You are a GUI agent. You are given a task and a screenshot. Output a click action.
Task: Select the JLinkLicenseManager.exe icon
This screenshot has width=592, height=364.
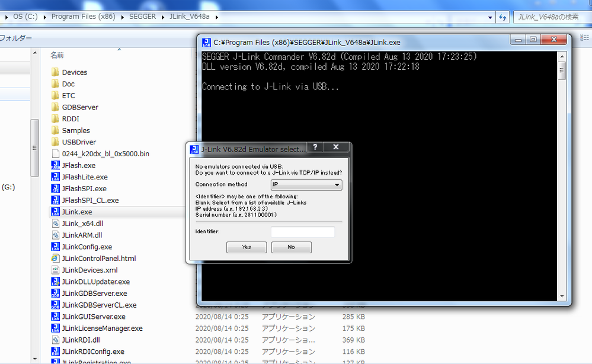pyautogui.click(x=55, y=328)
